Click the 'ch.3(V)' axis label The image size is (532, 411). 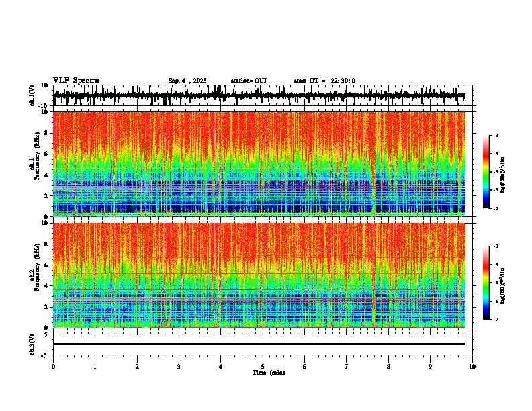[x=32, y=345]
